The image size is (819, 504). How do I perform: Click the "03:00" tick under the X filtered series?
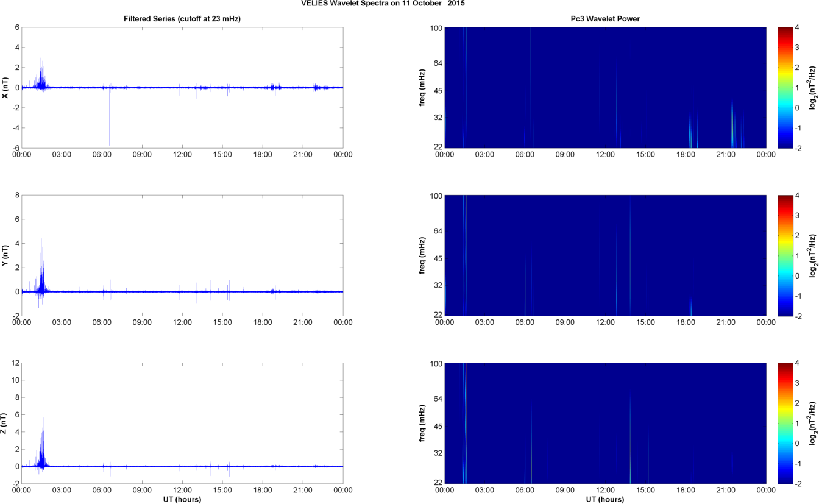pyautogui.click(x=62, y=154)
